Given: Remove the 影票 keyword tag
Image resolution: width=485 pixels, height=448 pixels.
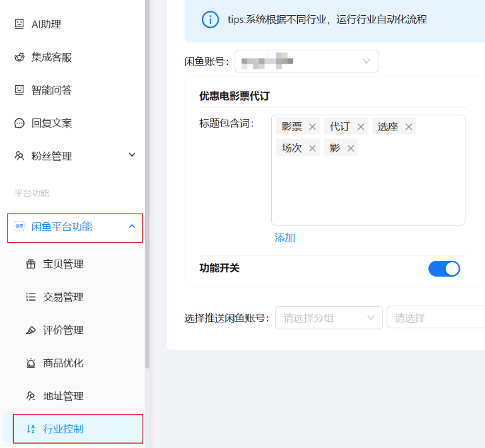Looking at the screenshot, I should click(x=312, y=127).
